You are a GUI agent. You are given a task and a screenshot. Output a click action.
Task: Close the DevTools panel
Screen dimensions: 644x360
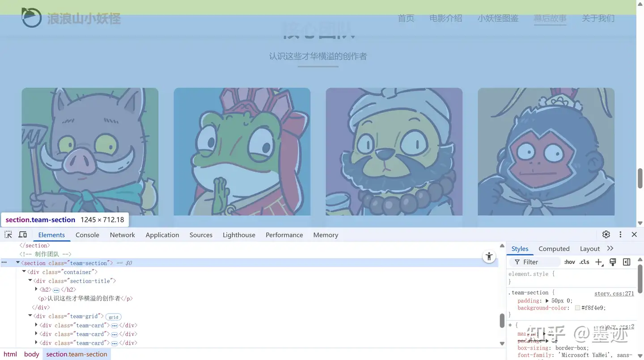pos(634,234)
